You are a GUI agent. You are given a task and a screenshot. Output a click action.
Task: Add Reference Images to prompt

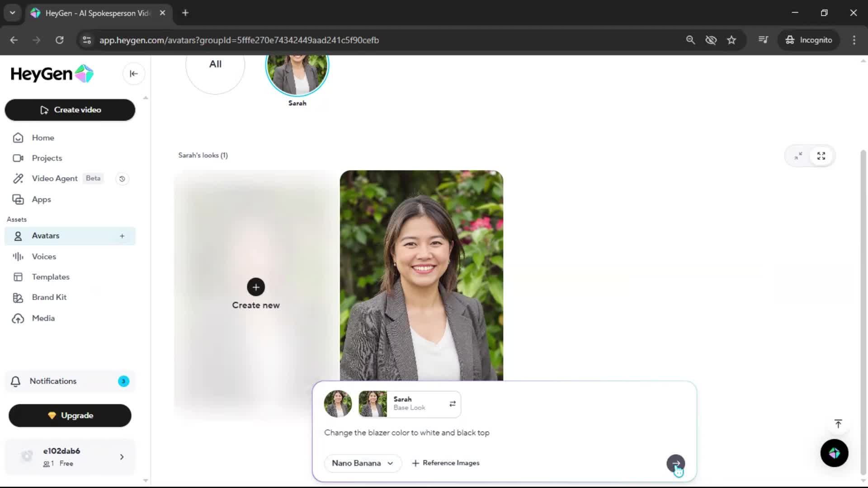click(446, 463)
